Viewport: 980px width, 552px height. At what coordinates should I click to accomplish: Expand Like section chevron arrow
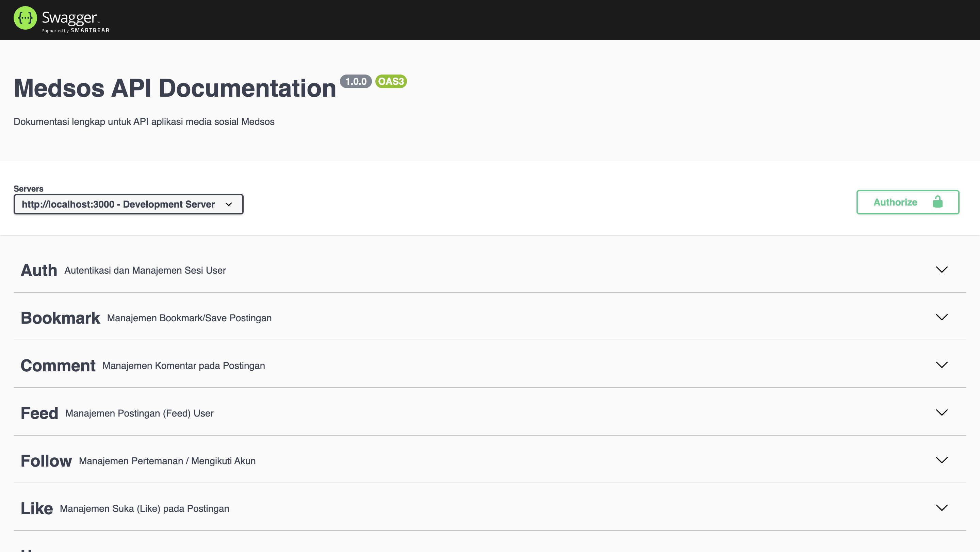pyautogui.click(x=941, y=508)
